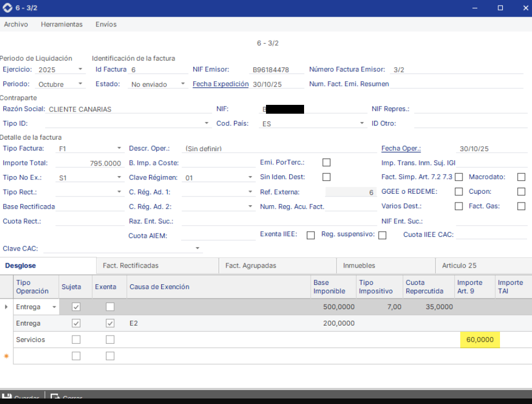Click the Cuota AIEM field
Screen dimensions: 532x404
pyautogui.click(x=218, y=236)
